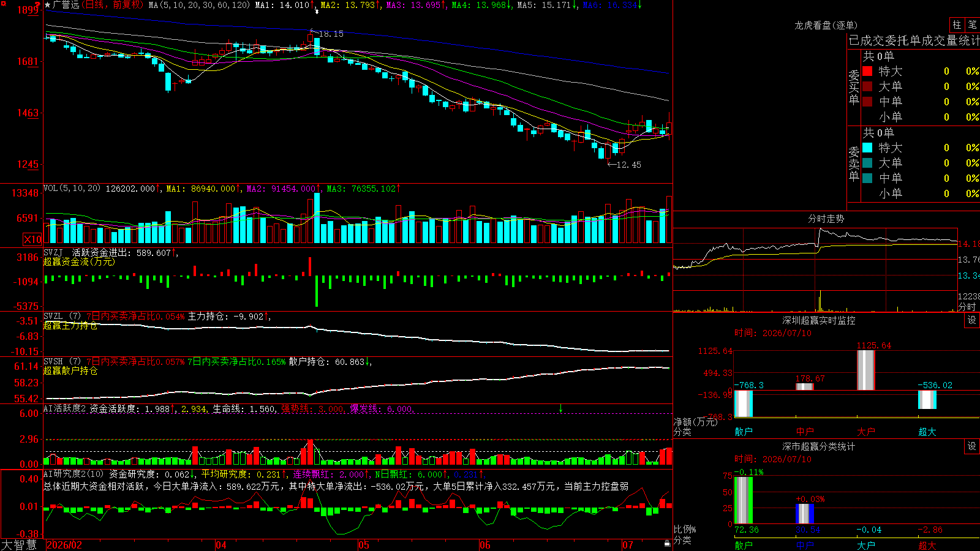This screenshot has height=551, width=980.
Task: Click the 委卖单 section label
Action: point(854,163)
